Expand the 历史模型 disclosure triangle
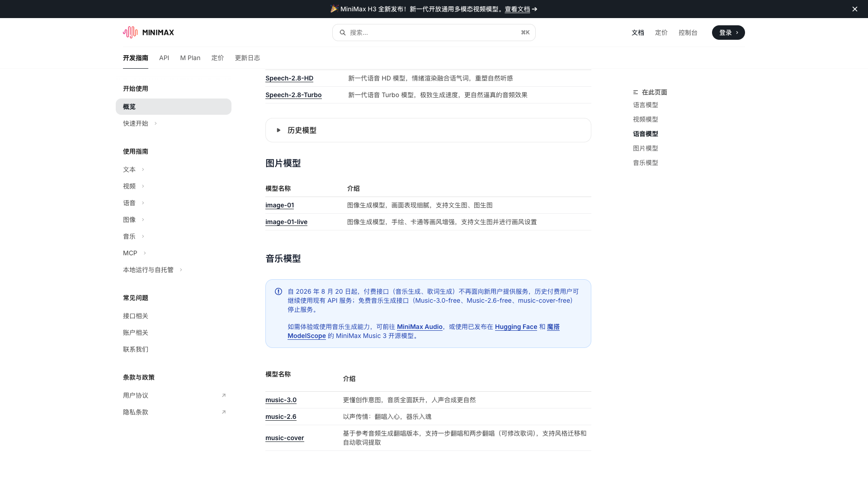This screenshot has width=868, height=488. (279, 130)
